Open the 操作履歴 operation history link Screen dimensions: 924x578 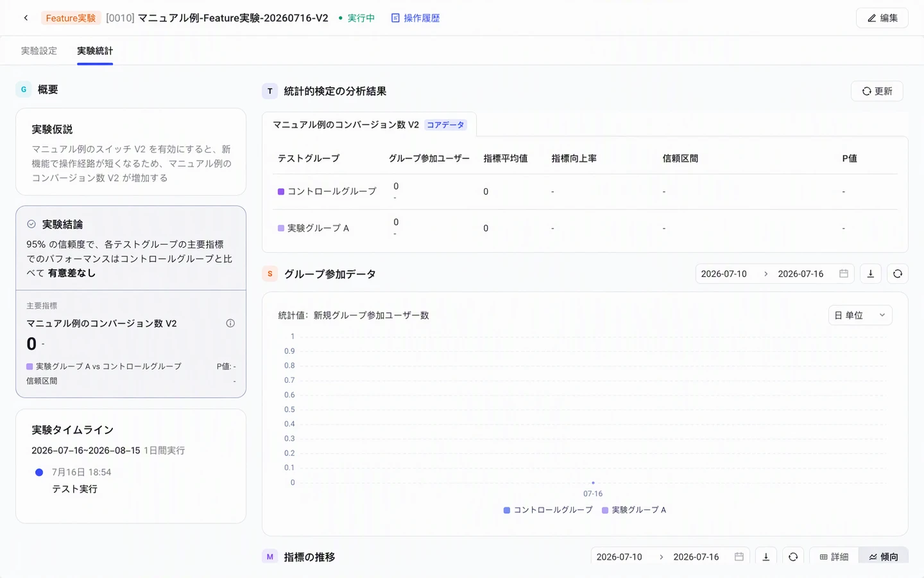pyautogui.click(x=415, y=18)
